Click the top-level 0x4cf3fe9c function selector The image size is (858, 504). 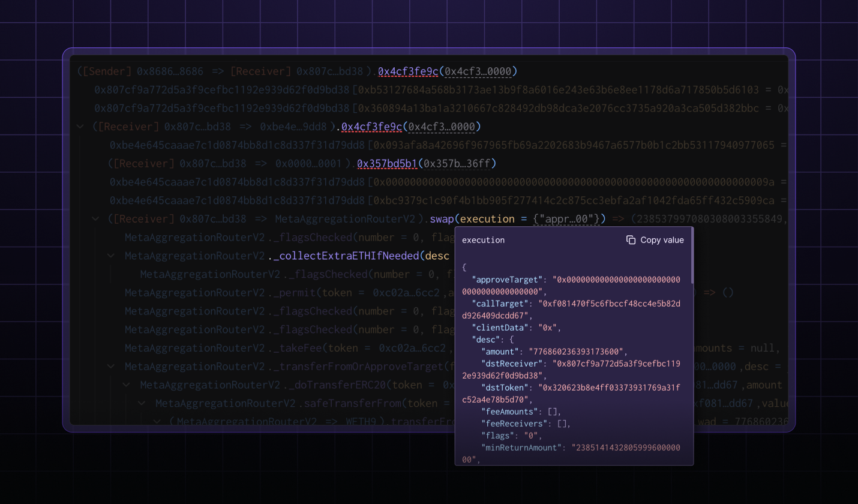point(408,71)
